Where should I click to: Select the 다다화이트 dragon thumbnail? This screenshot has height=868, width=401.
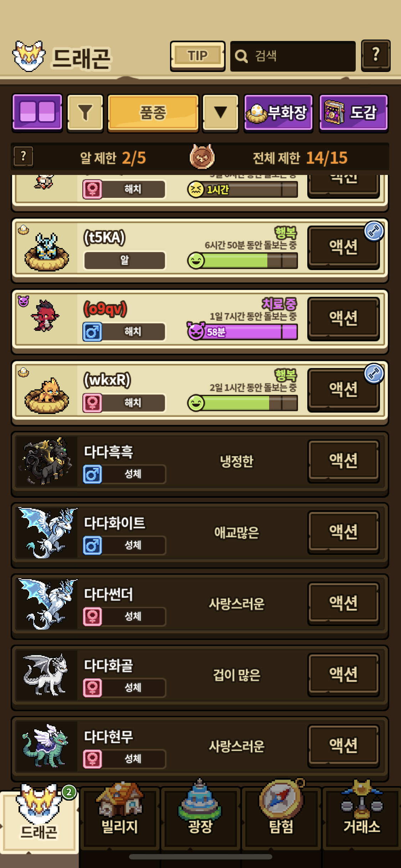point(47,533)
